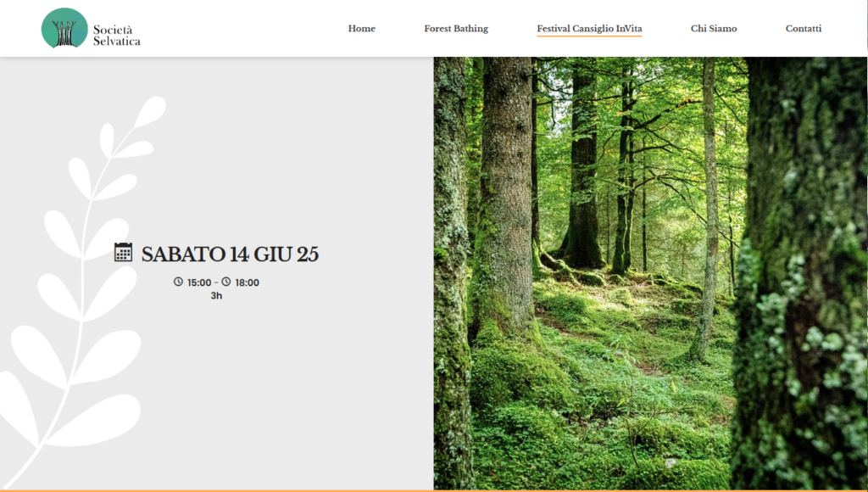Open the Home menu item
Image resolution: width=868 pixels, height=492 pixels.
361,28
